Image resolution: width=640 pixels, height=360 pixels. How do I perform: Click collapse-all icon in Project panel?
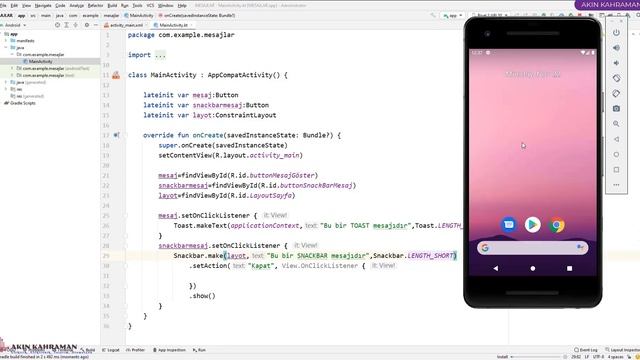coord(76,25)
